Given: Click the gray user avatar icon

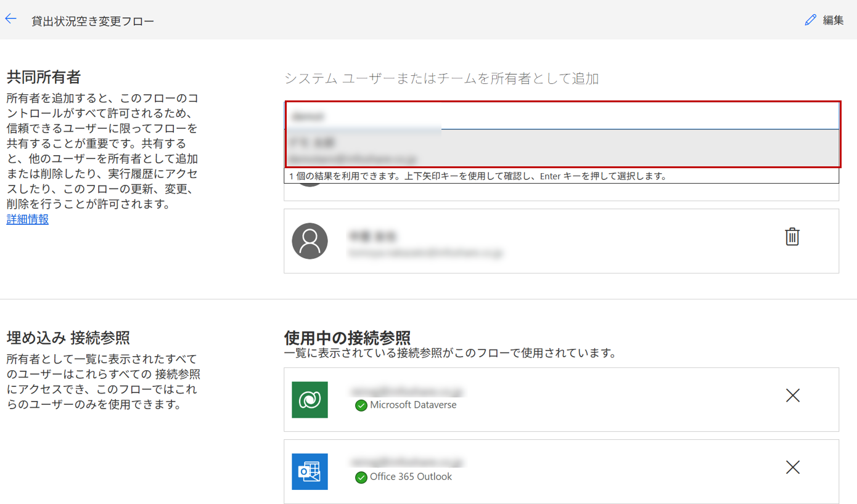Looking at the screenshot, I should [310, 241].
